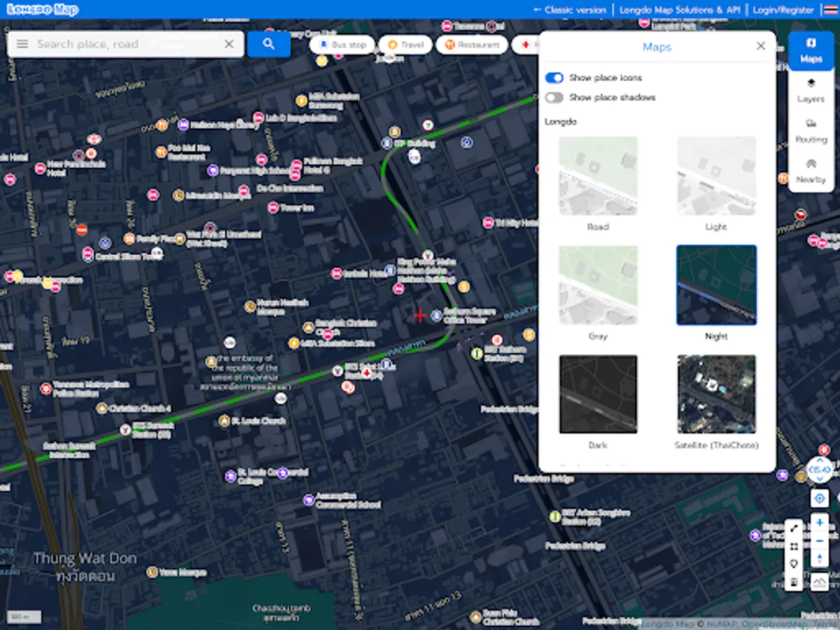Toggle the Bus stop filter chip
The image size is (840, 630).
342,44
